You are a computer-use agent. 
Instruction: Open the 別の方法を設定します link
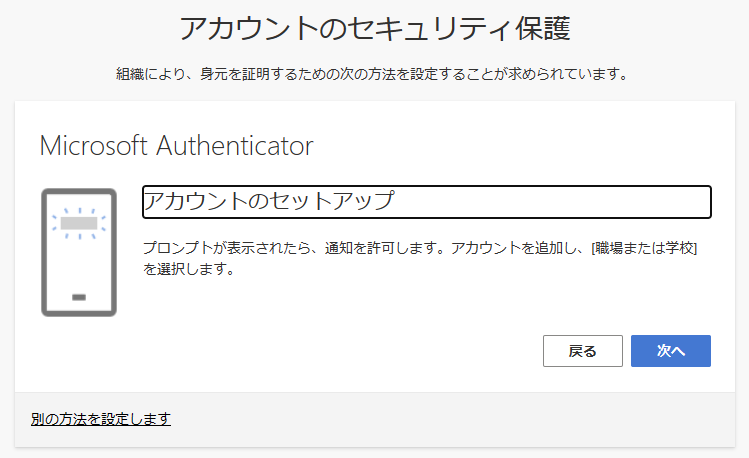[101, 419]
